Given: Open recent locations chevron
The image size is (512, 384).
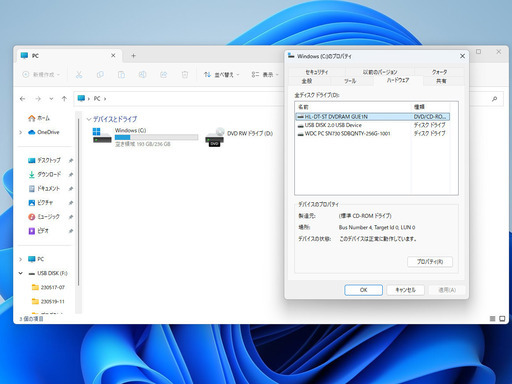Looking at the screenshot, I should pyautogui.click(x=51, y=99).
